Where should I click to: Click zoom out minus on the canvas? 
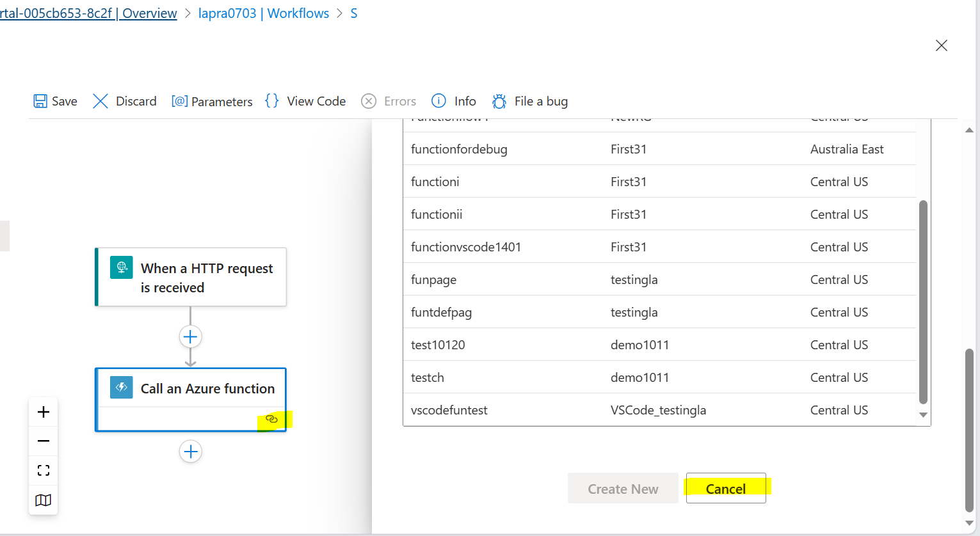43,441
